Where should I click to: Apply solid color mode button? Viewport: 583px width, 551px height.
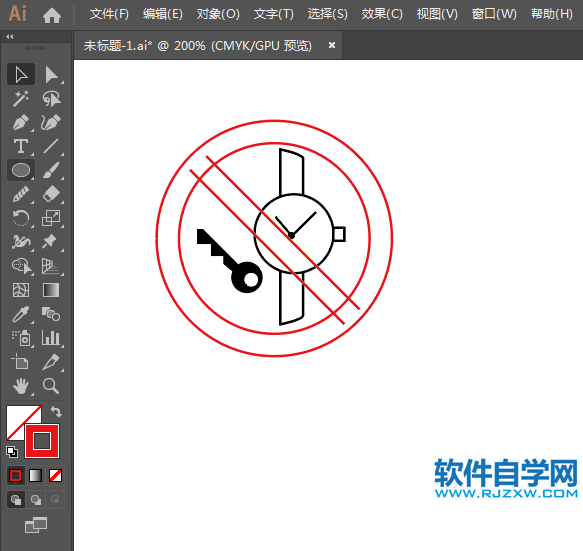click(16, 476)
